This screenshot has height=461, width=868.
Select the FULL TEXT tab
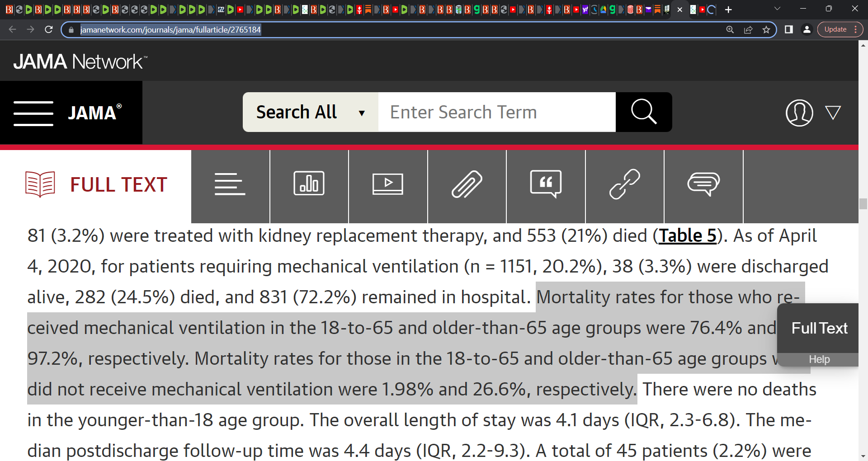pos(96,185)
